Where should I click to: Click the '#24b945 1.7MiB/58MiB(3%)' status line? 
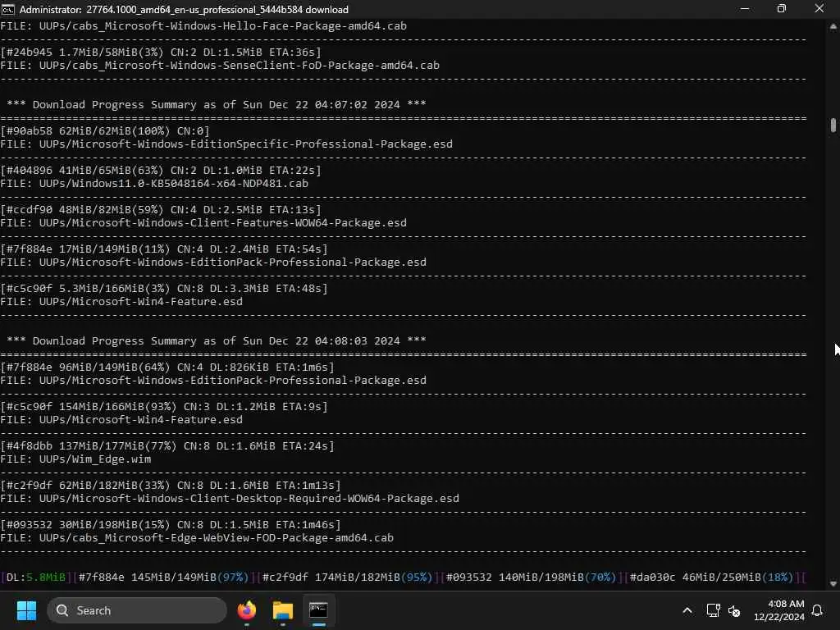tap(161, 52)
